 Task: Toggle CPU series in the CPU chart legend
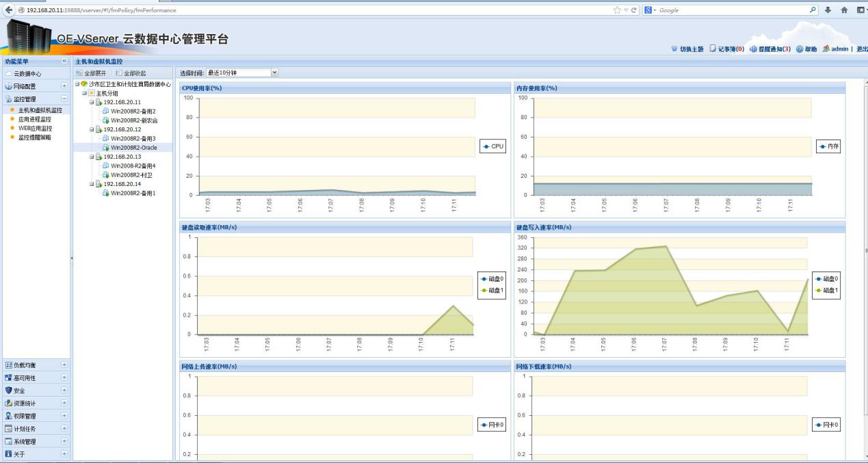pyautogui.click(x=493, y=146)
